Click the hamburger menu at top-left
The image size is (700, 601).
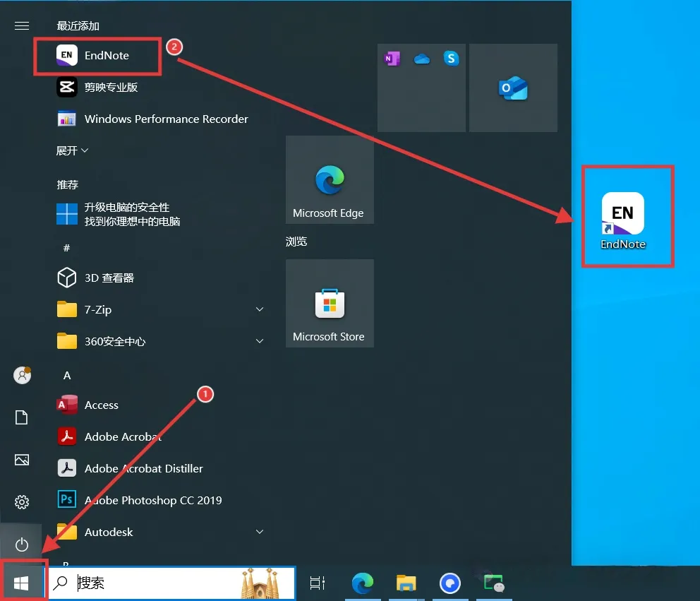pyautogui.click(x=21, y=26)
